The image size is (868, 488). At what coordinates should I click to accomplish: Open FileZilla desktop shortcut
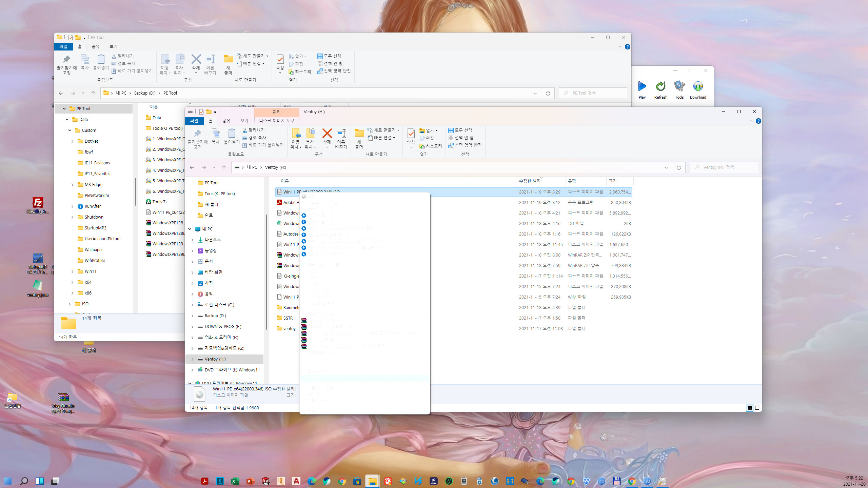38,205
